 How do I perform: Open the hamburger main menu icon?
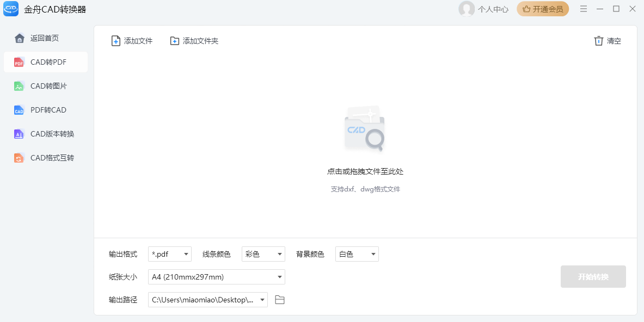(x=583, y=9)
